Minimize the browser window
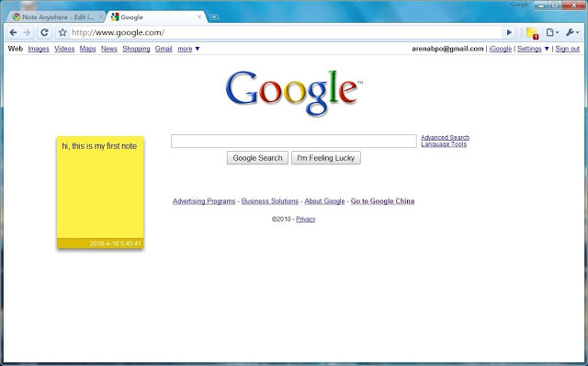The width and height of the screenshot is (588, 366). pos(541,6)
